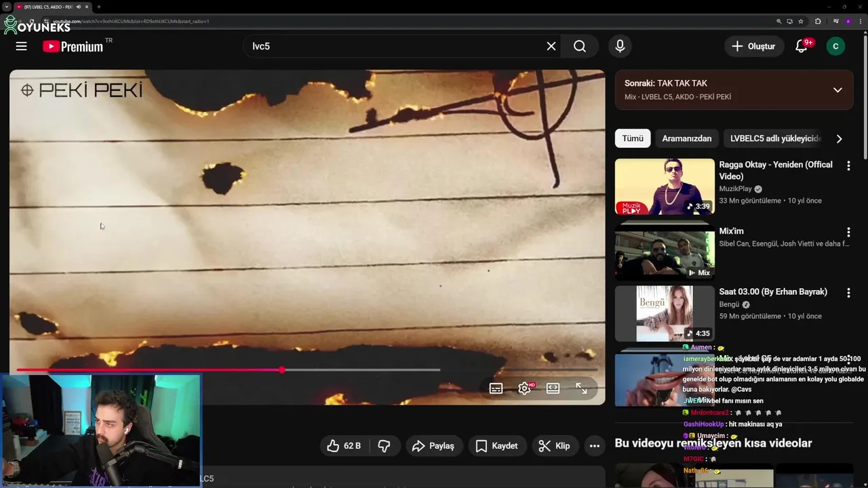Grab the red playhead scrubber dot
The height and width of the screenshot is (488, 868).
pos(281,370)
